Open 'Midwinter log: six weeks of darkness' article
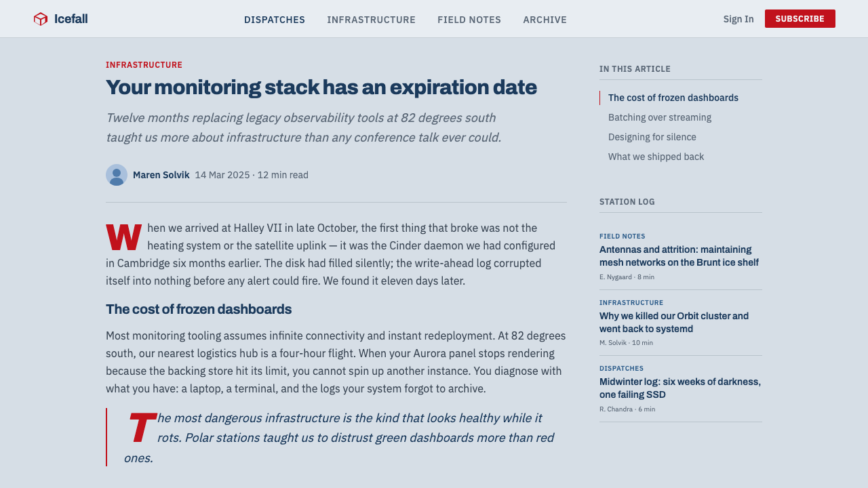This screenshot has width=868, height=488. click(x=680, y=388)
